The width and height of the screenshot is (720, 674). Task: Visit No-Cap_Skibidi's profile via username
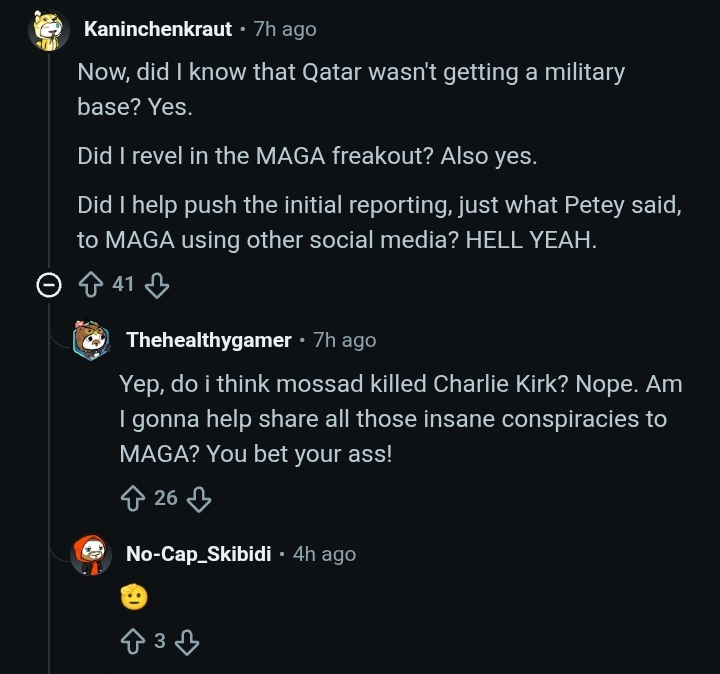pyautogui.click(x=198, y=554)
